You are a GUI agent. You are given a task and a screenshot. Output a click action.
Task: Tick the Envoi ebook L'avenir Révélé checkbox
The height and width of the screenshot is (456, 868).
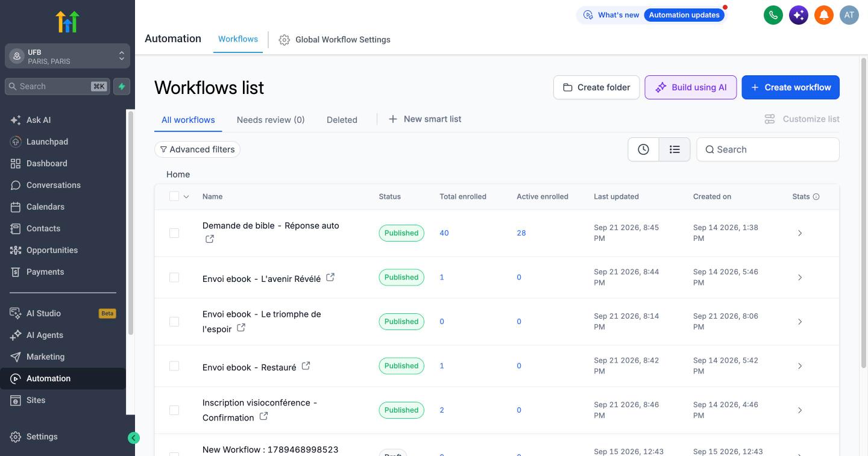click(174, 278)
